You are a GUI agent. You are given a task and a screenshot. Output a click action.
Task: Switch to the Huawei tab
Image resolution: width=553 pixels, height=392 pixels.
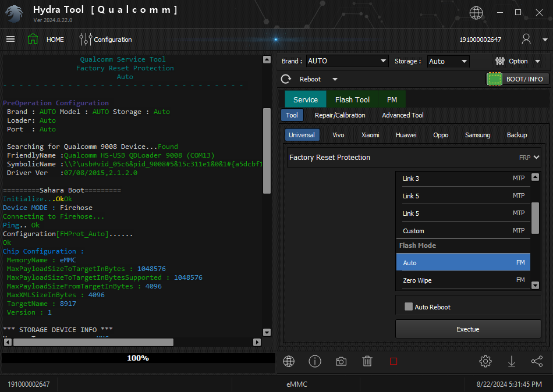pyautogui.click(x=406, y=135)
